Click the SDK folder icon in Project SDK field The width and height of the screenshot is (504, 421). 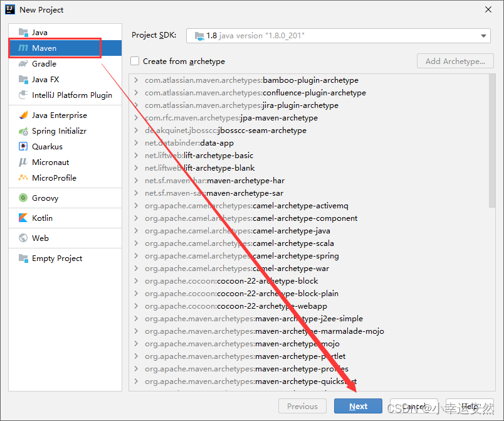coord(199,36)
